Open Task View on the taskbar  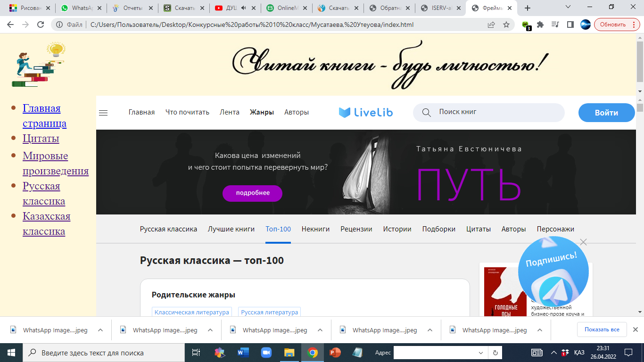pos(196,352)
